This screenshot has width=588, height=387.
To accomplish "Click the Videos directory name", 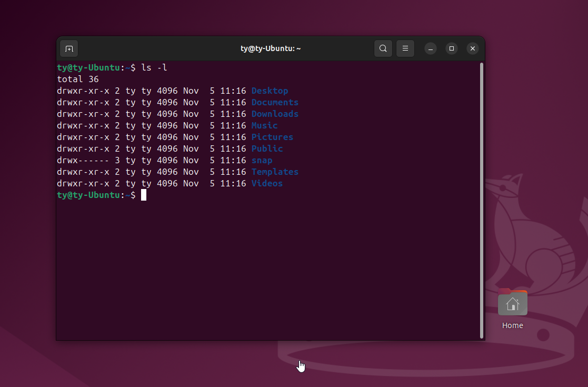I will point(267,184).
